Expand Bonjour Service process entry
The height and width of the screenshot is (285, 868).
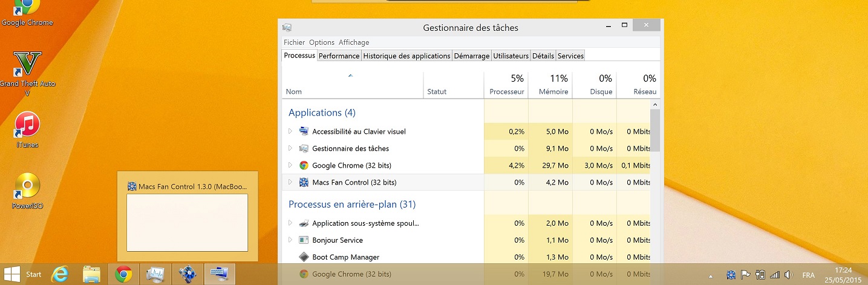(290, 240)
